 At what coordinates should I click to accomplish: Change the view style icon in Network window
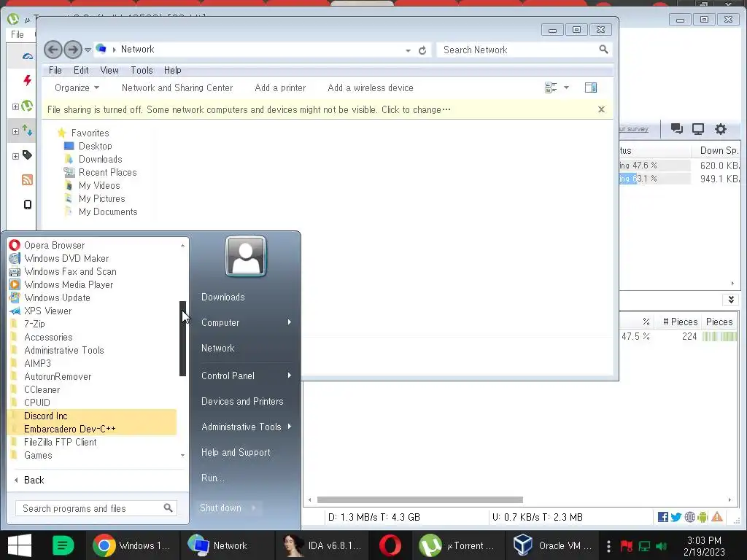click(551, 87)
